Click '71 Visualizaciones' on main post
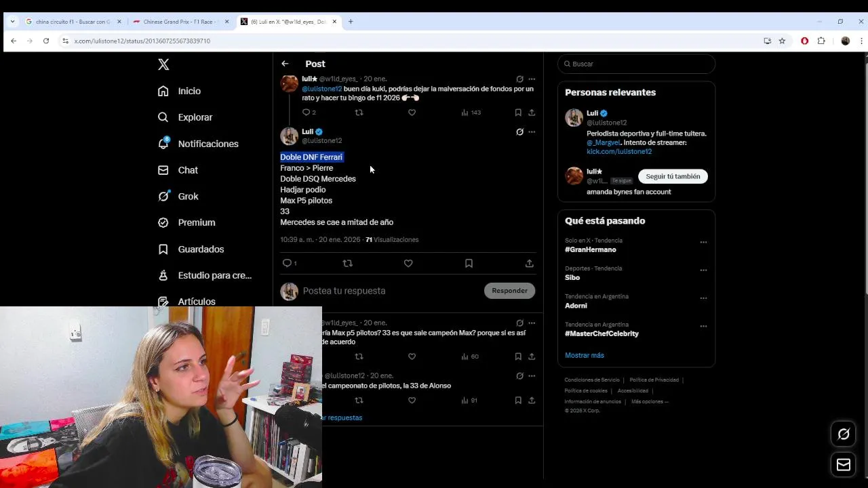Image resolution: width=868 pixels, height=488 pixels. [x=392, y=240]
